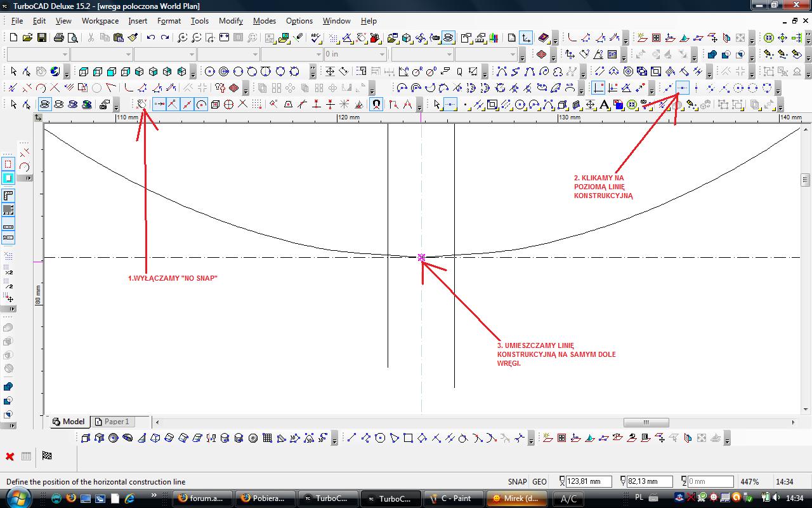
Task: Click the Undo arrow icon
Action: [x=150, y=38]
